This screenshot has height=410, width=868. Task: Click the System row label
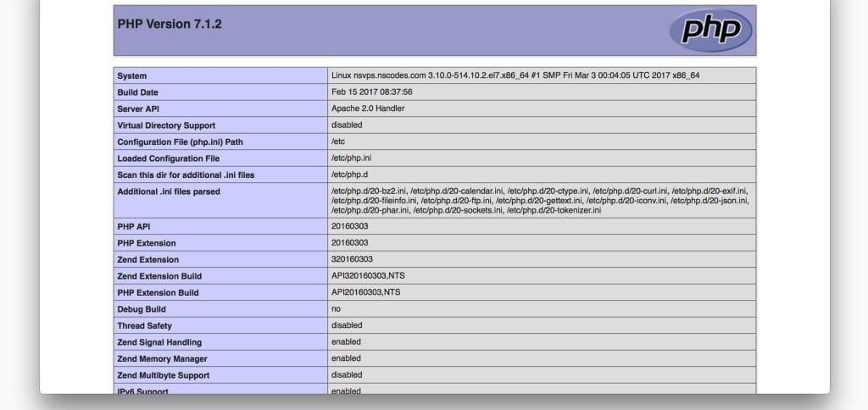pos(131,75)
